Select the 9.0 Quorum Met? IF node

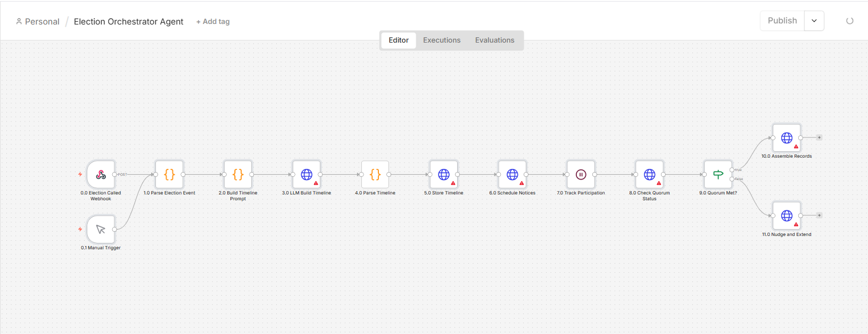718,175
